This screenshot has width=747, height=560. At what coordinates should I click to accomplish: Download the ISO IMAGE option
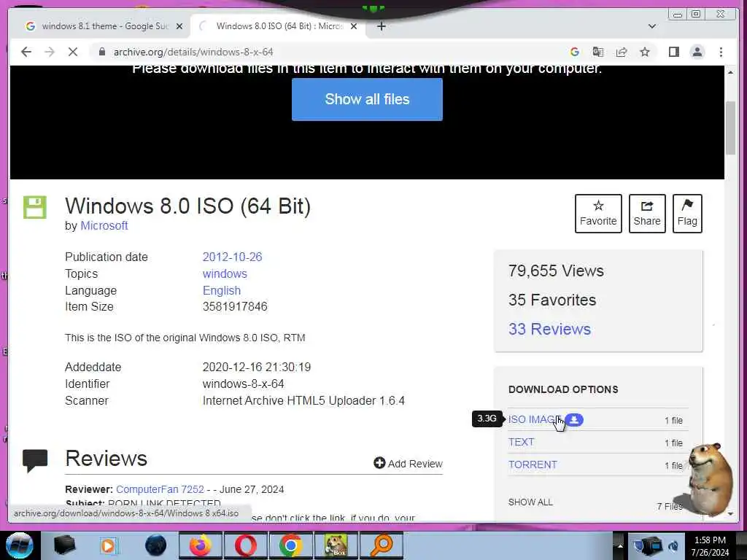click(x=532, y=419)
